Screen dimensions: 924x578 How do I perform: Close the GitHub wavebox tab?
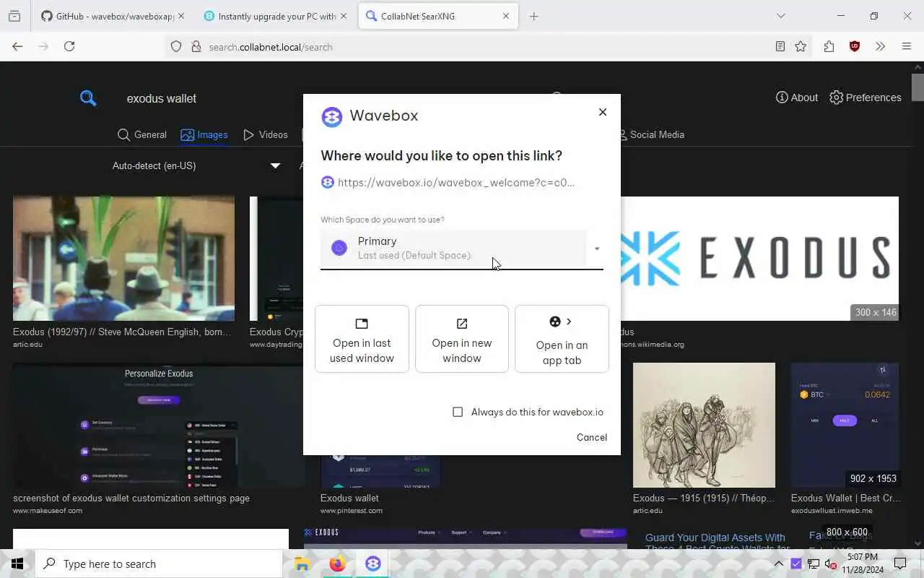[180, 16]
